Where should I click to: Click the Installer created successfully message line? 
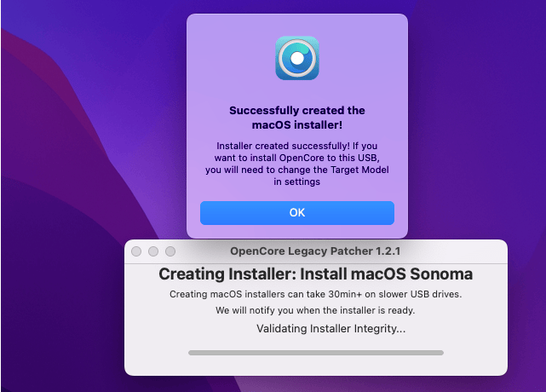coord(296,146)
